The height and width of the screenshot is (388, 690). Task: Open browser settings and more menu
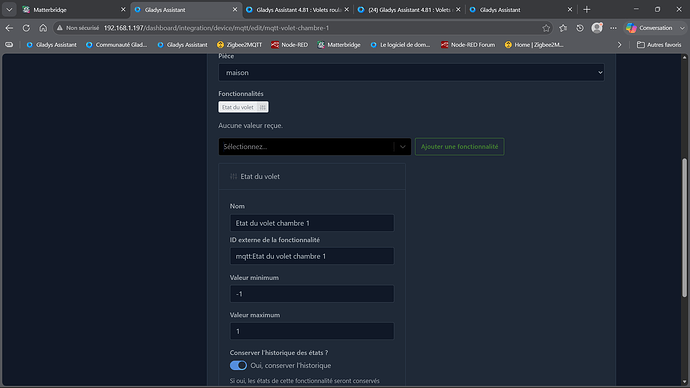tap(613, 28)
